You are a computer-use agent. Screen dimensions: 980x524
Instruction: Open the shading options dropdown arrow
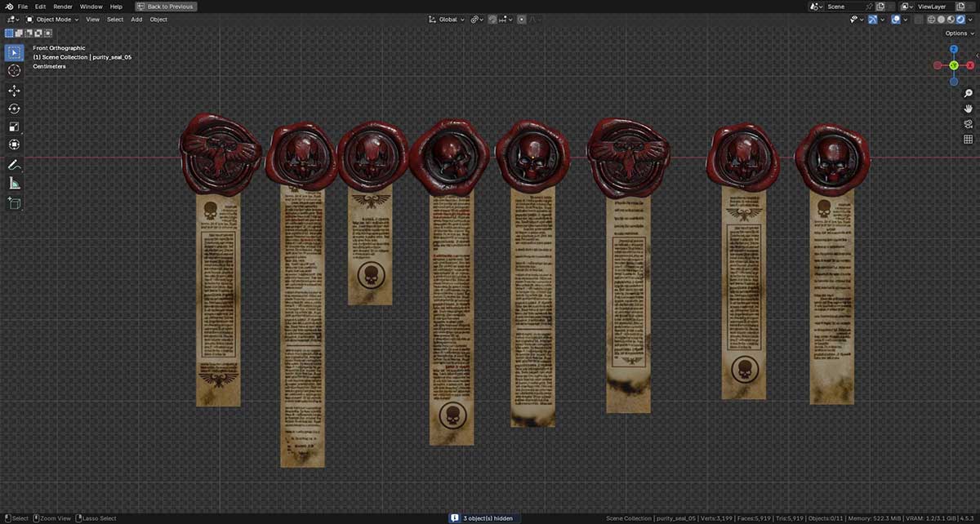(x=970, y=20)
